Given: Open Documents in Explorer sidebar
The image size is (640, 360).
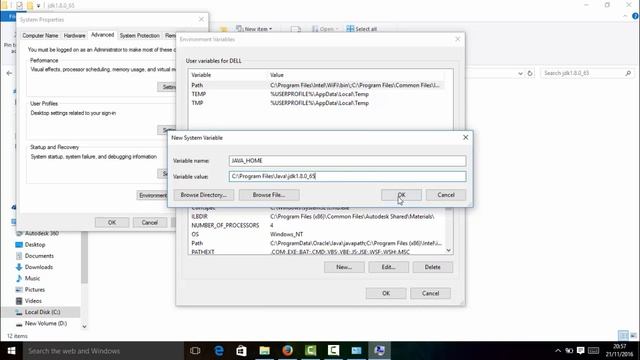Looking at the screenshot, I should [39, 256].
